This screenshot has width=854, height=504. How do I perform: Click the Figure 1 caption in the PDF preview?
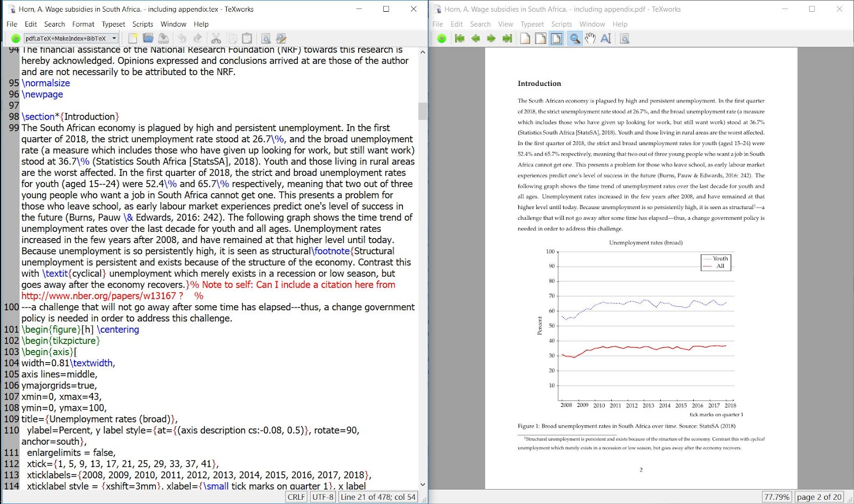(627, 426)
